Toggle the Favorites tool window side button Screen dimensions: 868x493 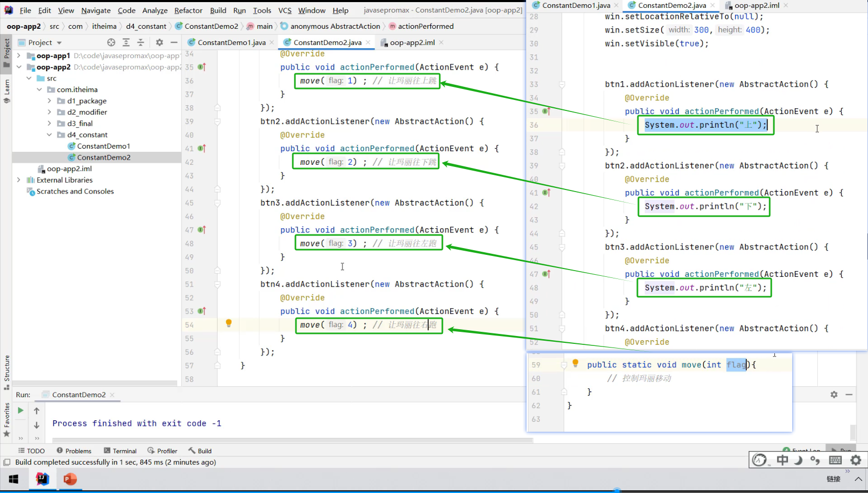point(7,419)
